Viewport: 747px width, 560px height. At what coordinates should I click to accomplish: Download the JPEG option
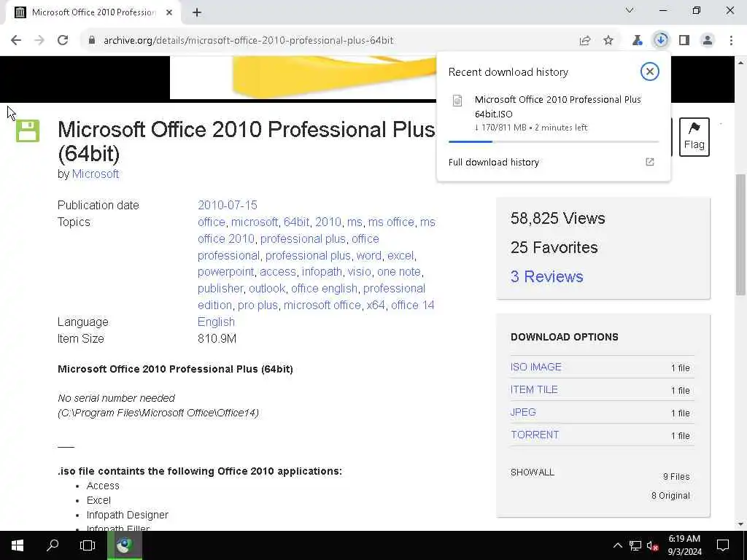(523, 413)
